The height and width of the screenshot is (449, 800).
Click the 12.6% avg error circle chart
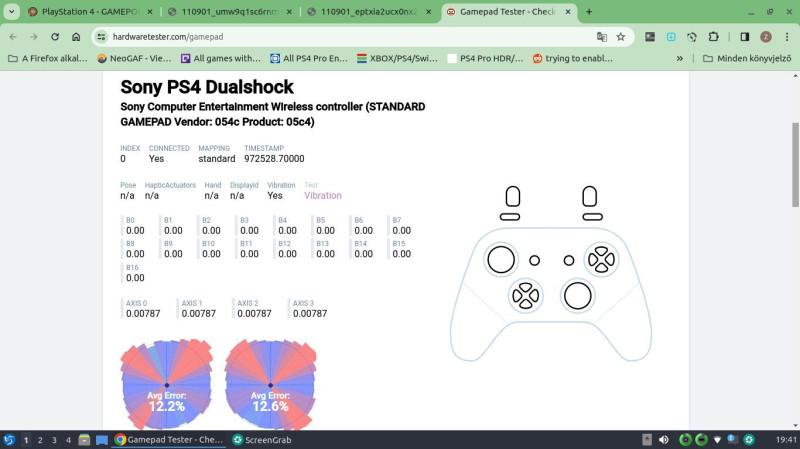pyautogui.click(x=270, y=385)
